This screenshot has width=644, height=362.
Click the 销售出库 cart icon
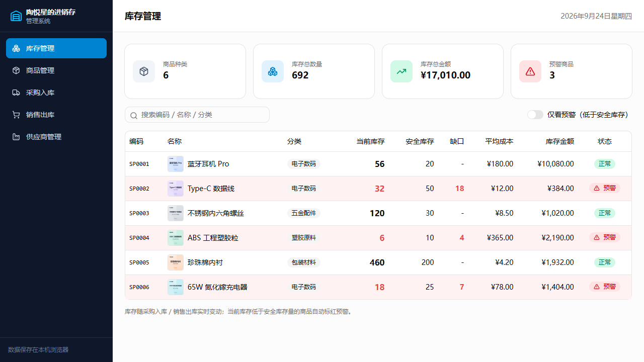coord(16,115)
